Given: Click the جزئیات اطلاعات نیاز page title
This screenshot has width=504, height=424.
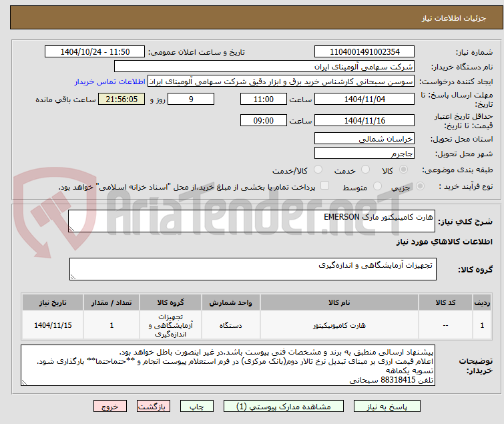Looking at the screenshot, I should (453, 18).
